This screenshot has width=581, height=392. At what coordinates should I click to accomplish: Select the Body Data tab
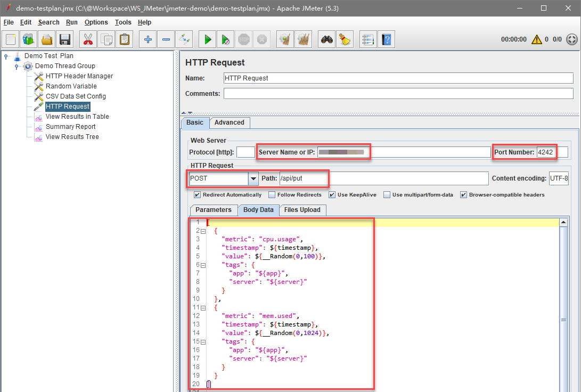point(258,210)
